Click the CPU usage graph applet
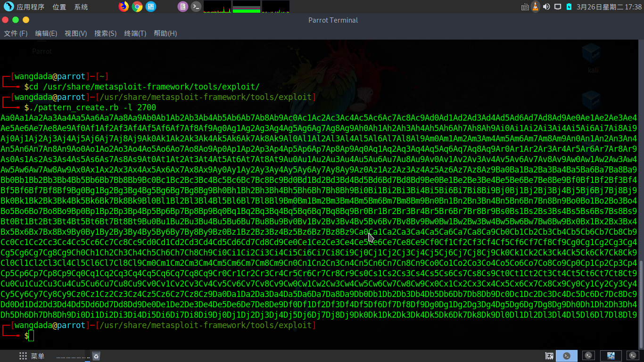This screenshot has height=362, width=644. click(217, 7)
